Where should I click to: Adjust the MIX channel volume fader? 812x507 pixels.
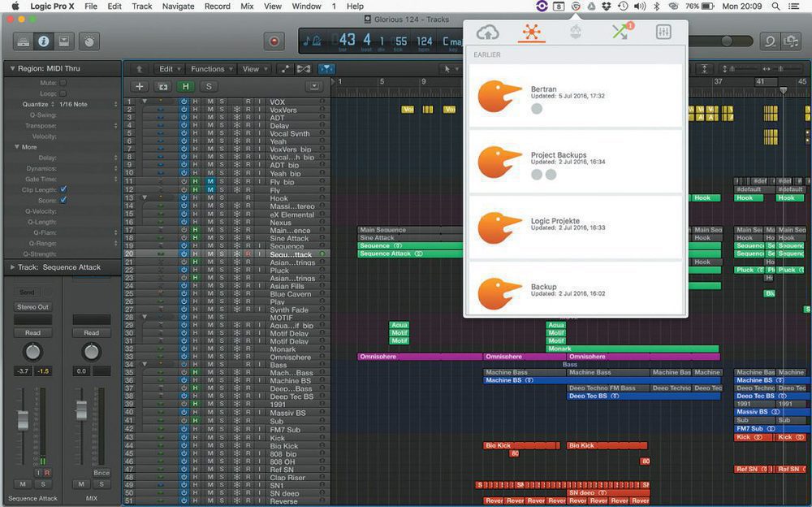click(x=81, y=409)
